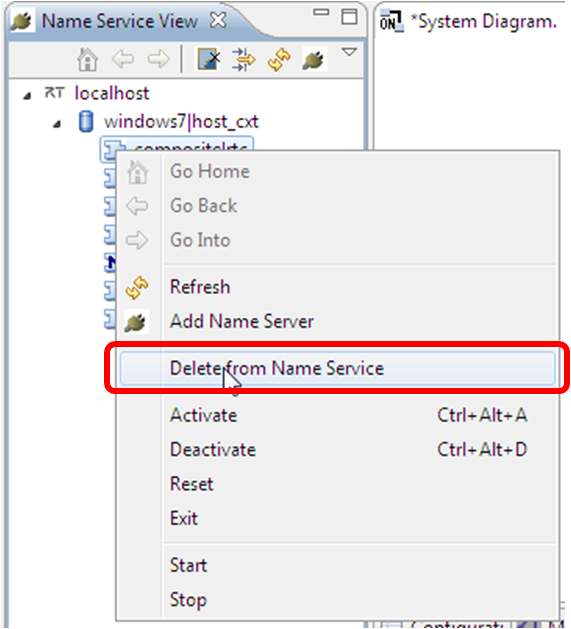
Task: Select the localhost name server entry
Action: pyautogui.click(x=112, y=93)
